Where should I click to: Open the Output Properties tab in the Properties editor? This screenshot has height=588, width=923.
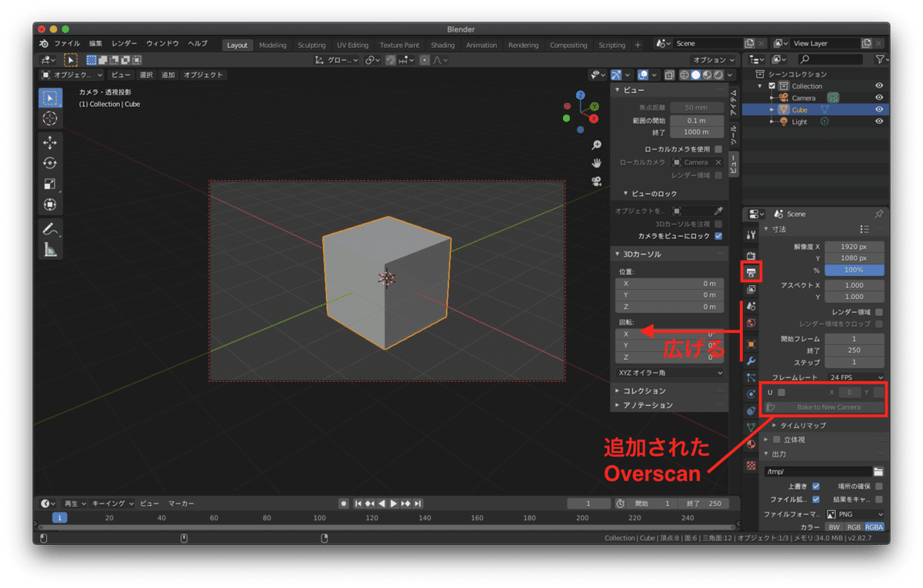(751, 273)
